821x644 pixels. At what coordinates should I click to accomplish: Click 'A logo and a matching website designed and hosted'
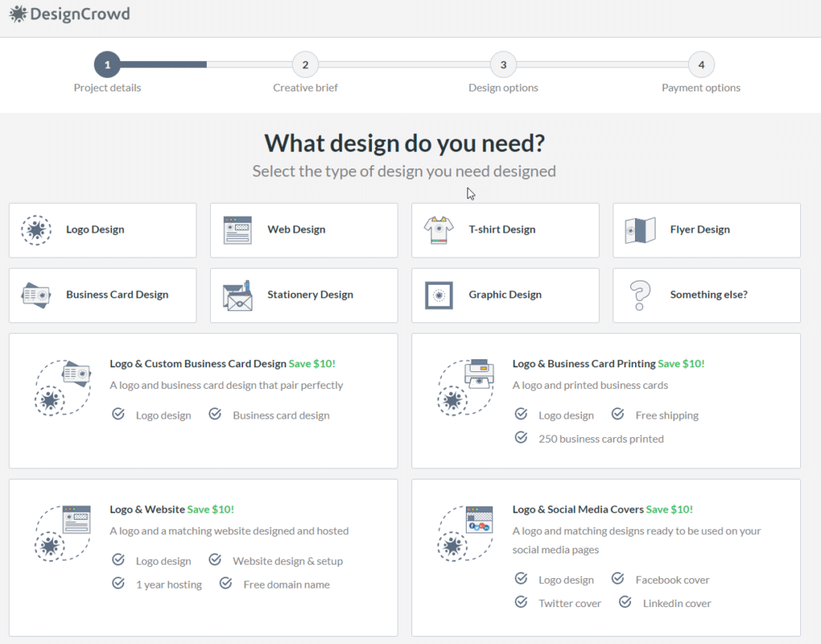click(x=229, y=531)
